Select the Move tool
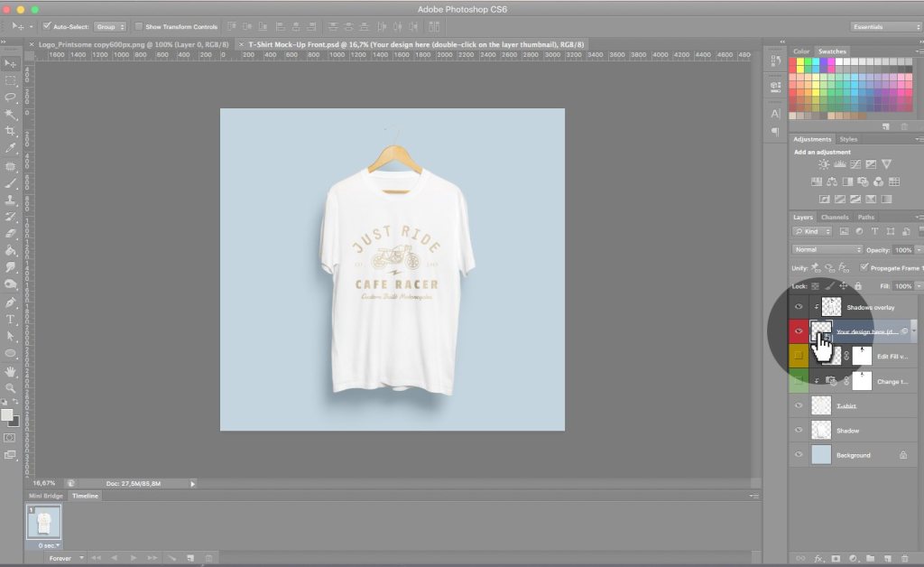 point(11,62)
